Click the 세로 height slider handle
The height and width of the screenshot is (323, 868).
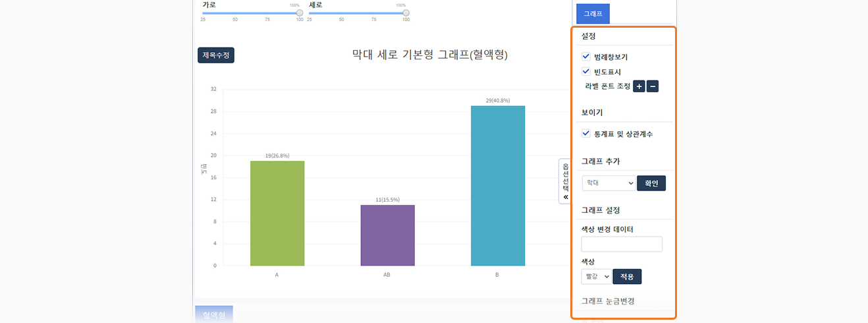click(x=406, y=13)
